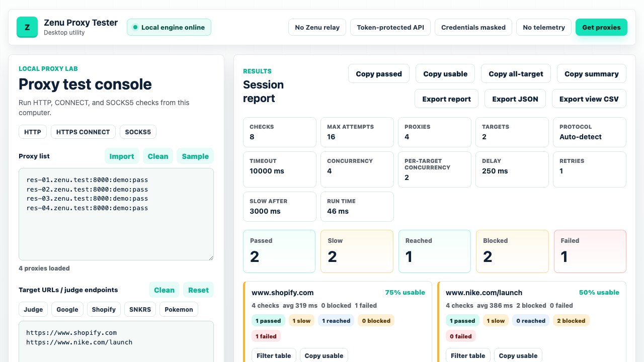Viewport: 644px width, 362px height.
Task: Click the No Zenu relay badge
Action: [x=317, y=27]
